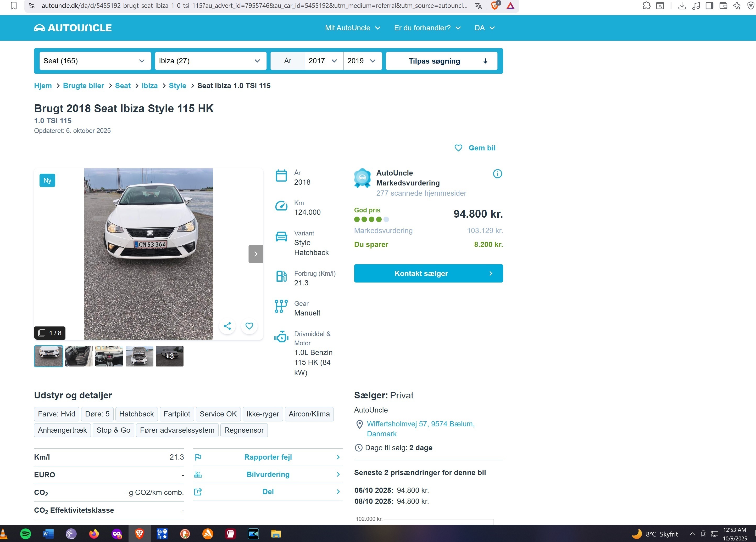Screen dimensions: 756x542
Task: Select the +3 photo thumbnail
Action: pos(169,356)
